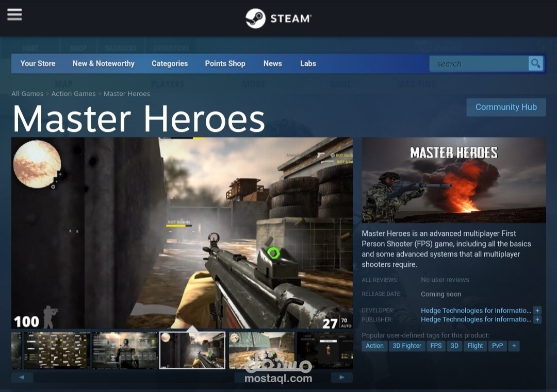
Task: Open the publisher Hedge Technologies link
Action: point(476,319)
